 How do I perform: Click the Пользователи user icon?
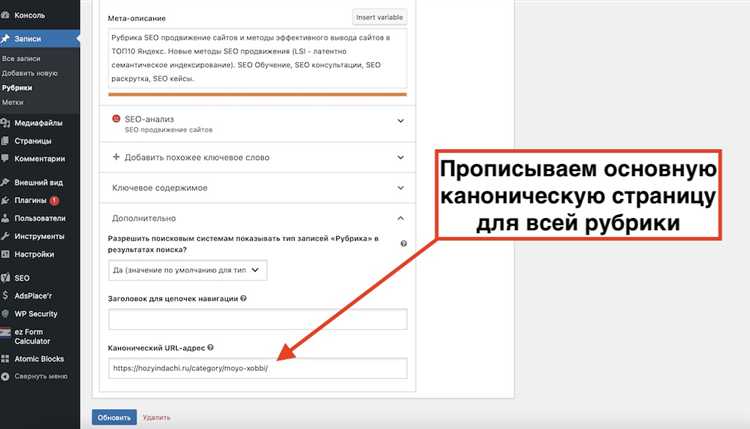coord(5,219)
